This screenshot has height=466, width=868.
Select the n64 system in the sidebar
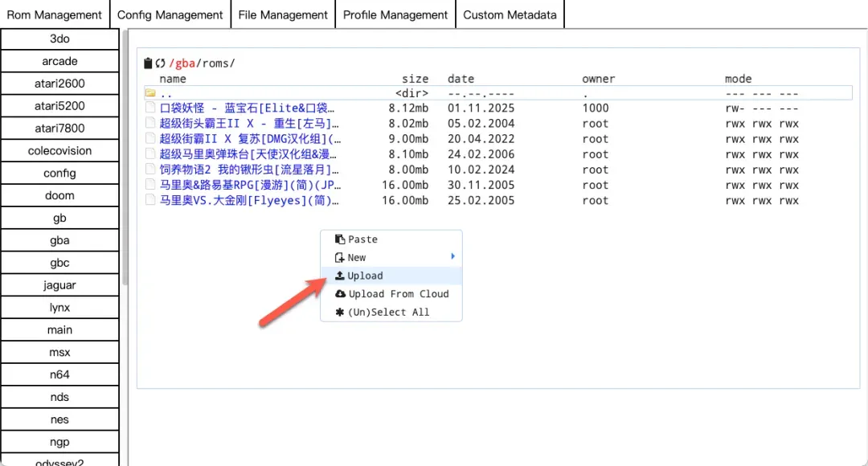click(60, 375)
